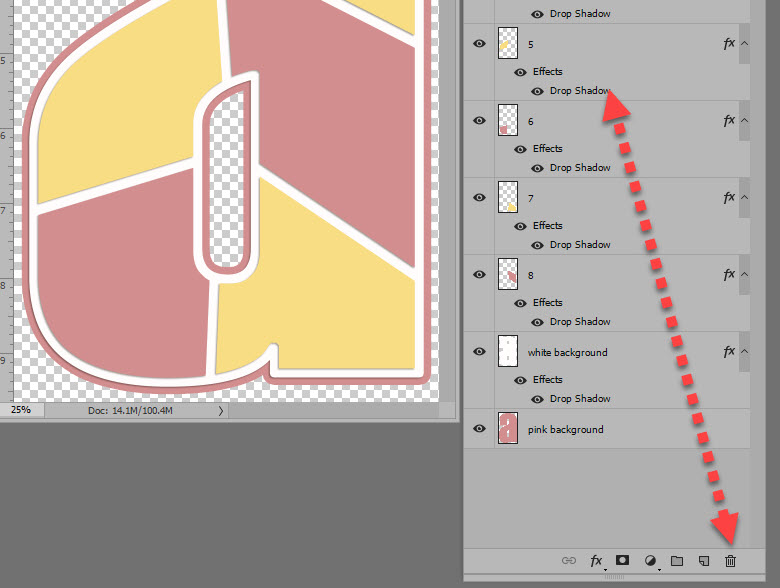780x588 pixels.
Task: Hide layer 5
Action: click(x=479, y=43)
